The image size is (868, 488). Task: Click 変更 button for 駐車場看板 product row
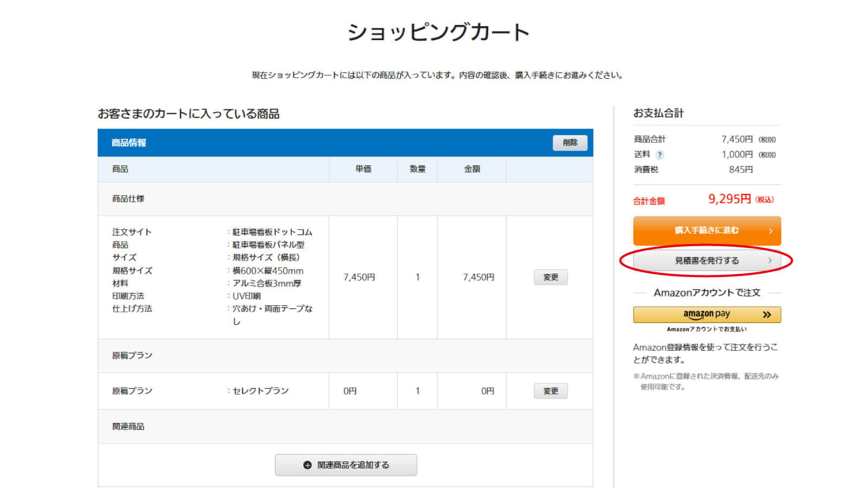551,277
